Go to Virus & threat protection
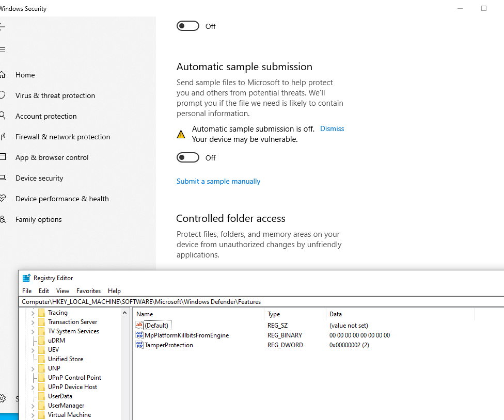 55,95
